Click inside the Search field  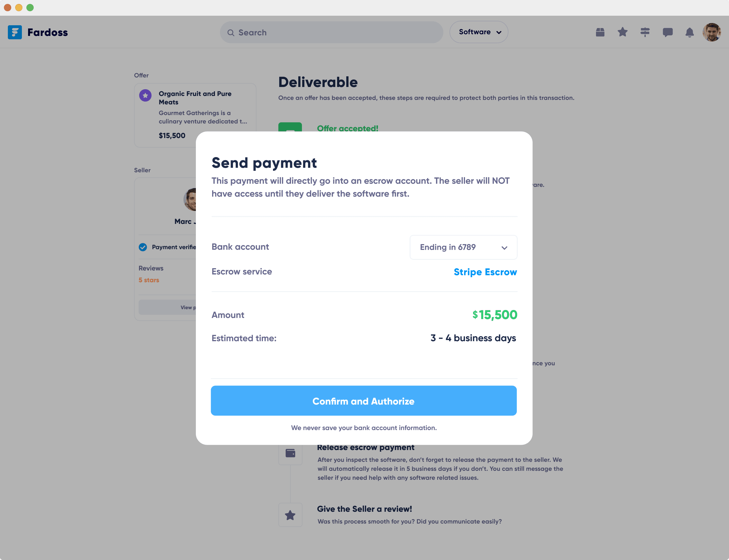[331, 32]
